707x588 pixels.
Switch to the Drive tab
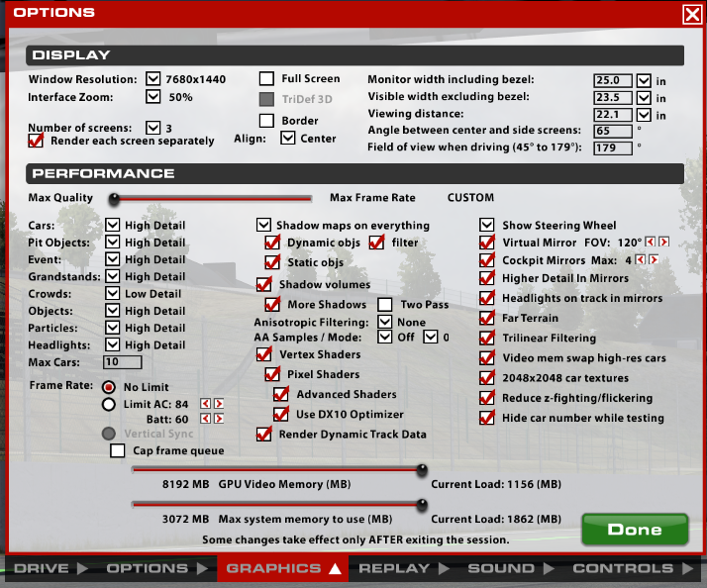pyautogui.click(x=50, y=568)
